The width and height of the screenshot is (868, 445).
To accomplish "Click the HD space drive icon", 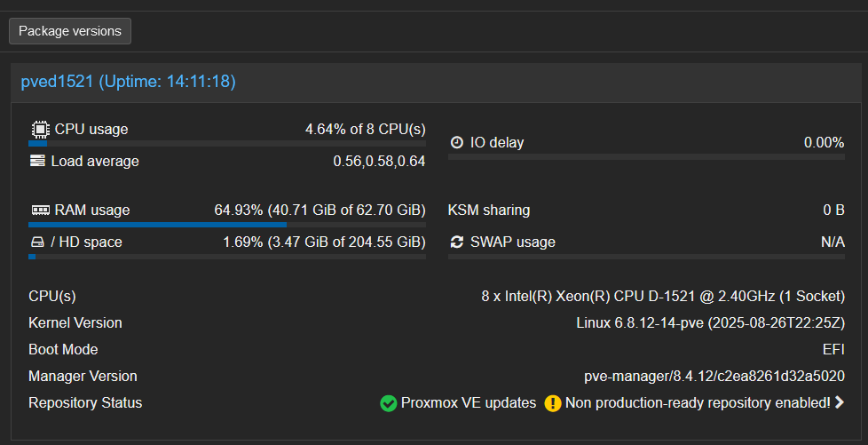I will [36, 242].
